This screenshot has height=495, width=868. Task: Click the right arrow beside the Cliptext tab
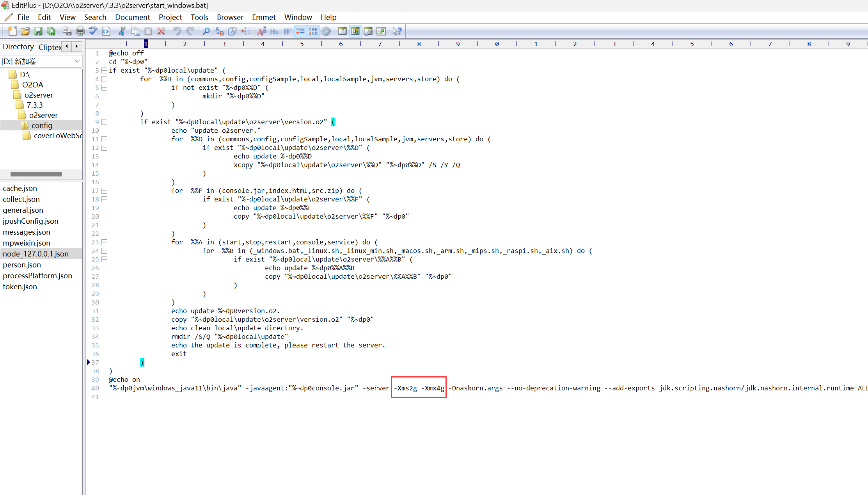[x=77, y=46]
